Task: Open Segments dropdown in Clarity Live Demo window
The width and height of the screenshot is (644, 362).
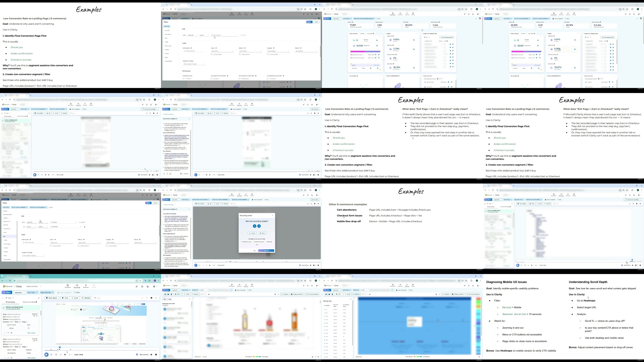Action: (x=19, y=293)
